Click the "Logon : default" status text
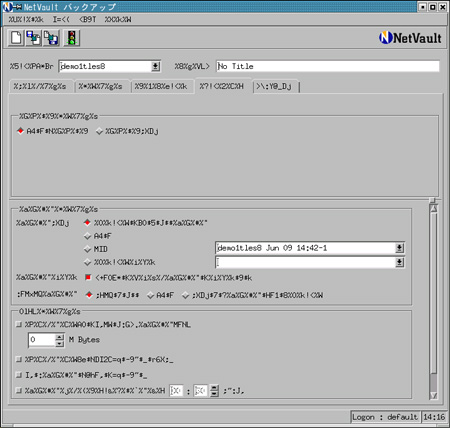 tap(385, 417)
